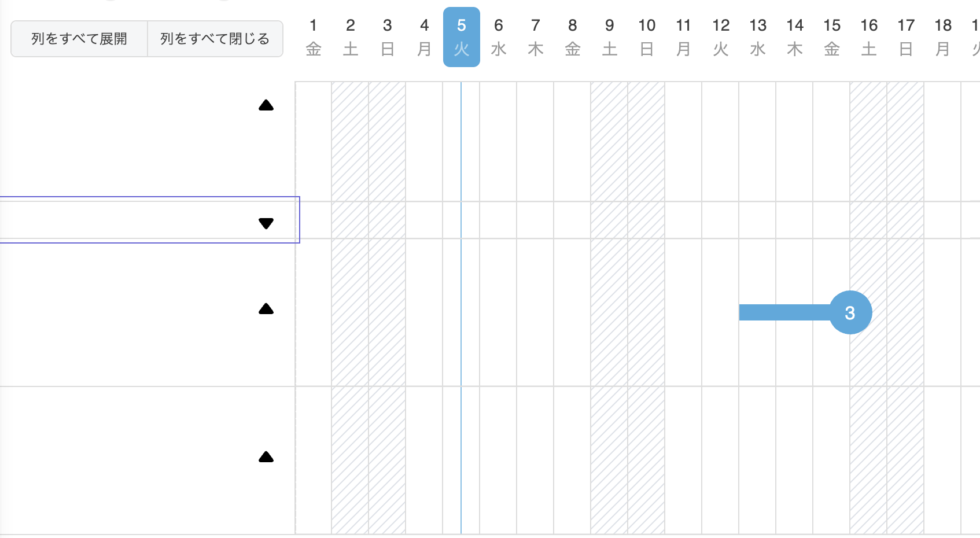Viewport: 980px width, 538px height.
Task: Select today's highlighted date 5 火
Action: tap(461, 37)
